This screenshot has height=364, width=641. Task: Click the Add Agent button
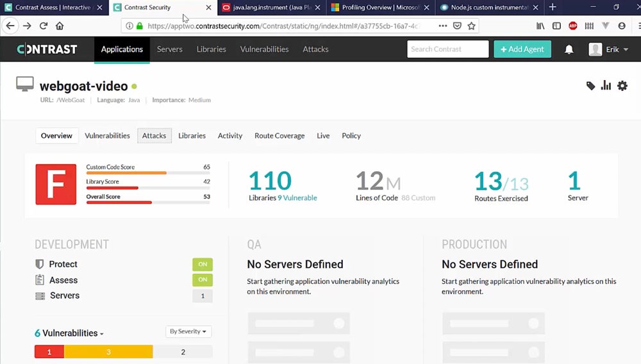[522, 49]
